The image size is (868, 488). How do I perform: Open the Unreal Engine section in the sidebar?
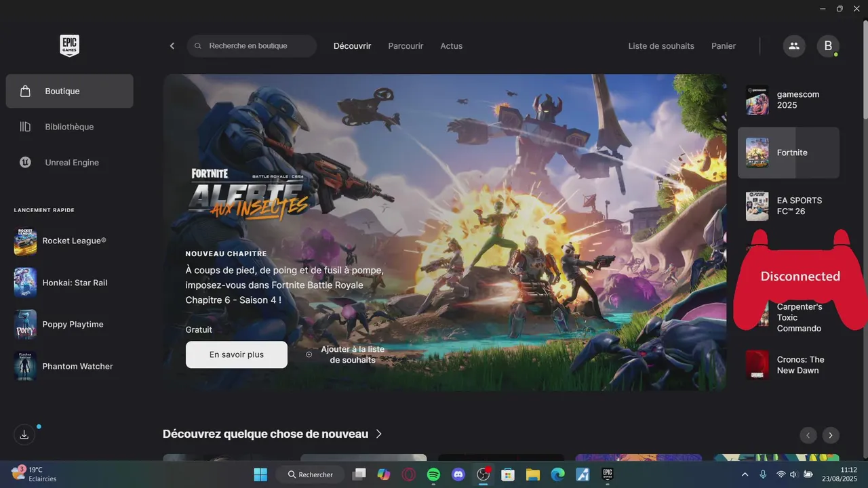tap(69, 163)
